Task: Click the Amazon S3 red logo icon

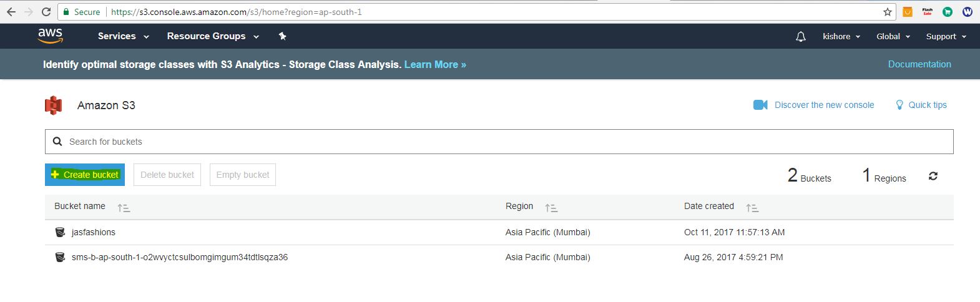Action: pos(54,105)
